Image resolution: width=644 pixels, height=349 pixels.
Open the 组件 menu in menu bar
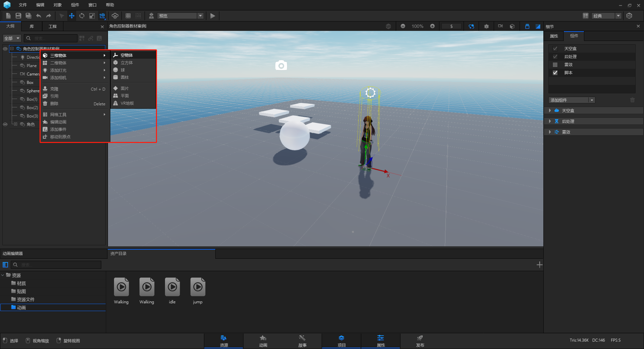[x=75, y=5]
